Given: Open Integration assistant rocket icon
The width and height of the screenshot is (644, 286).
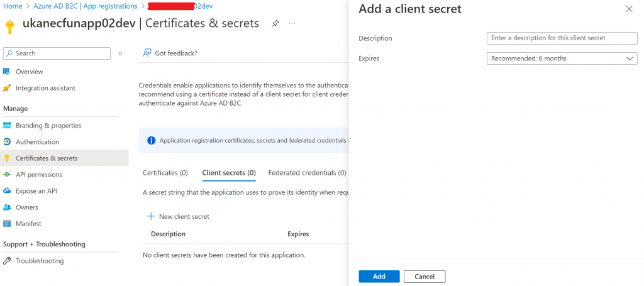Looking at the screenshot, I should coord(7,88).
